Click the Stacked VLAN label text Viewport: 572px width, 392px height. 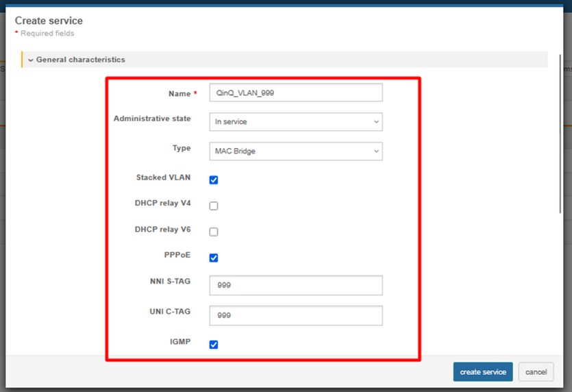pos(163,177)
